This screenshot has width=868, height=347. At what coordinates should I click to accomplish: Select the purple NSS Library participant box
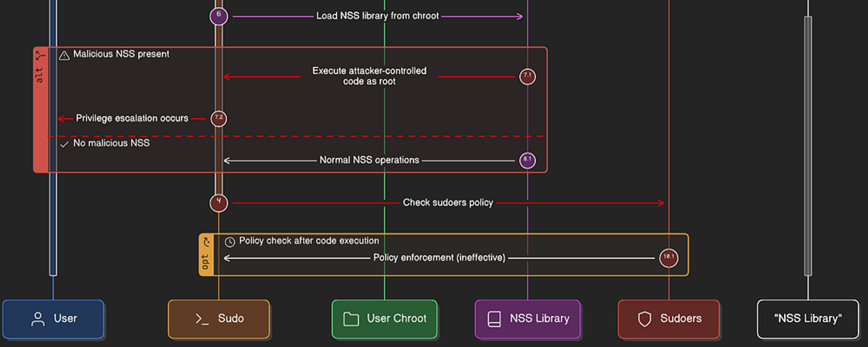tap(528, 319)
